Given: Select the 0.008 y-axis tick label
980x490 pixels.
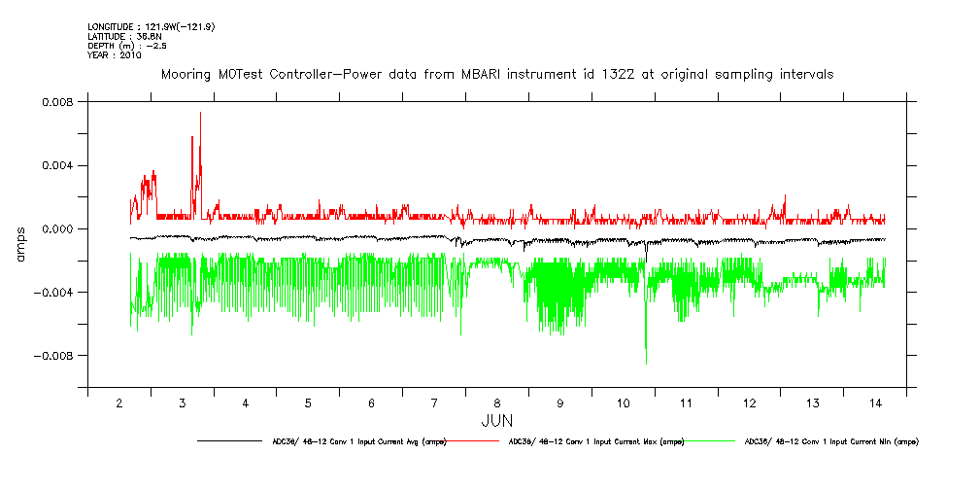Looking at the screenshot, I should click(57, 102).
